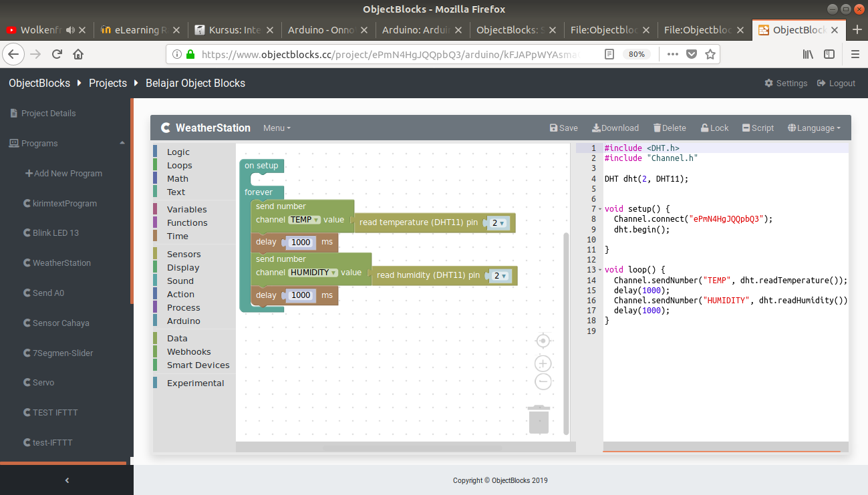Zoom in with the plus icon
The height and width of the screenshot is (495, 868).
(x=543, y=363)
